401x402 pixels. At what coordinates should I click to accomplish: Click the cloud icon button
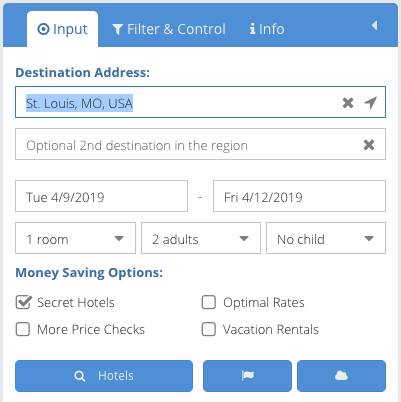point(341,376)
